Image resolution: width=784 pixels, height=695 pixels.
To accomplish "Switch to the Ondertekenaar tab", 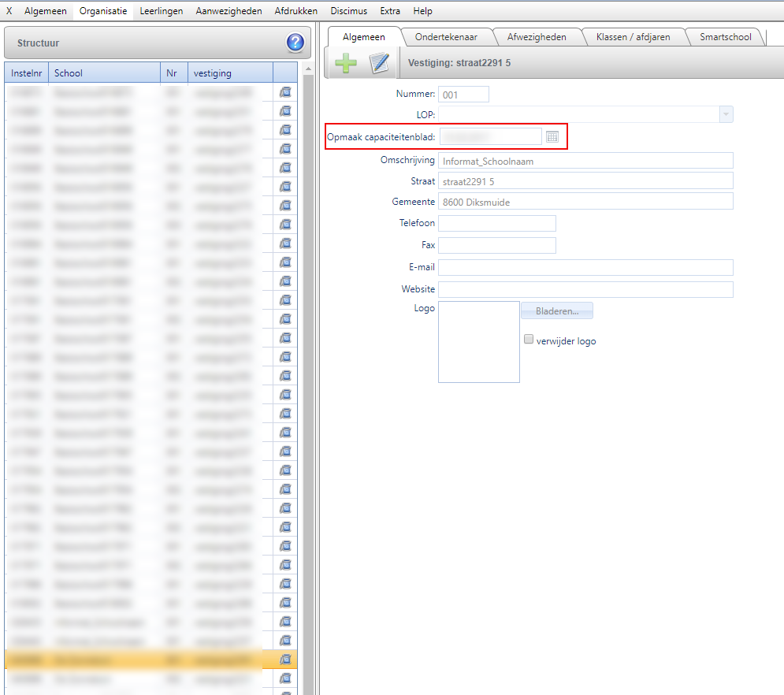I will (446, 37).
